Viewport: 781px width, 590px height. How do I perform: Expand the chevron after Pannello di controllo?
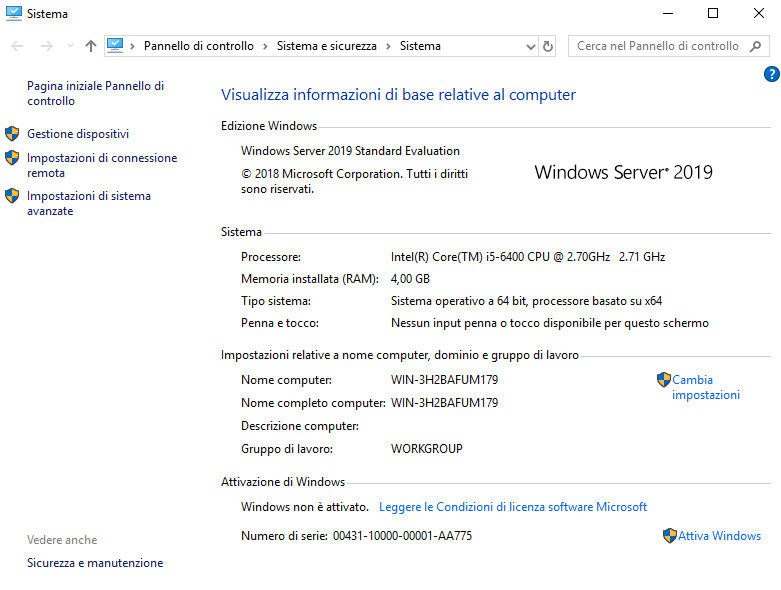[266, 46]
